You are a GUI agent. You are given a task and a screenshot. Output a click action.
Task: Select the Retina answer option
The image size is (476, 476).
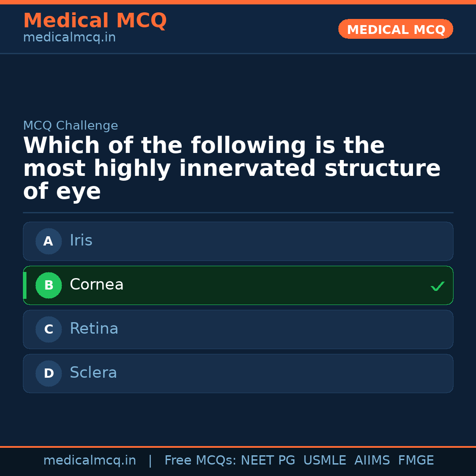tap(238, 329)
